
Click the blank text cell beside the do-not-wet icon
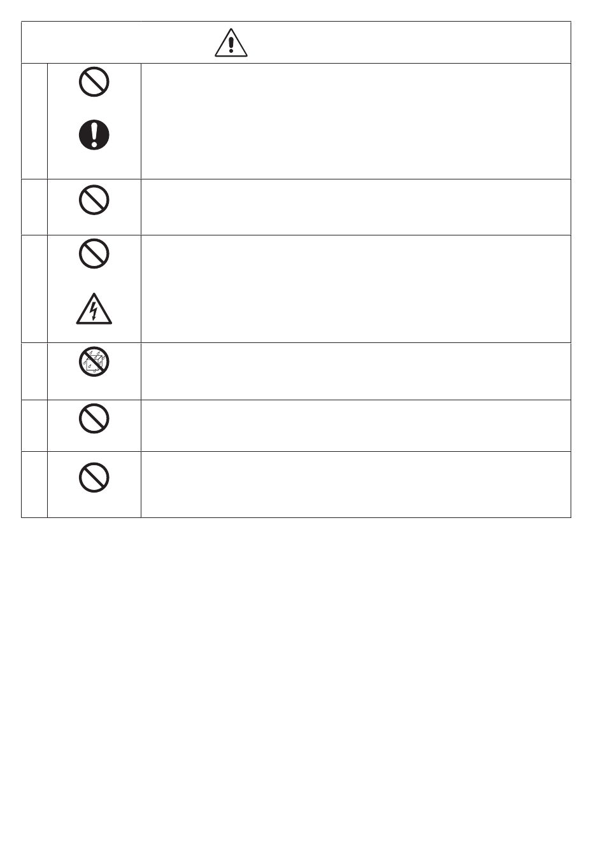click(x=355, y=372)
